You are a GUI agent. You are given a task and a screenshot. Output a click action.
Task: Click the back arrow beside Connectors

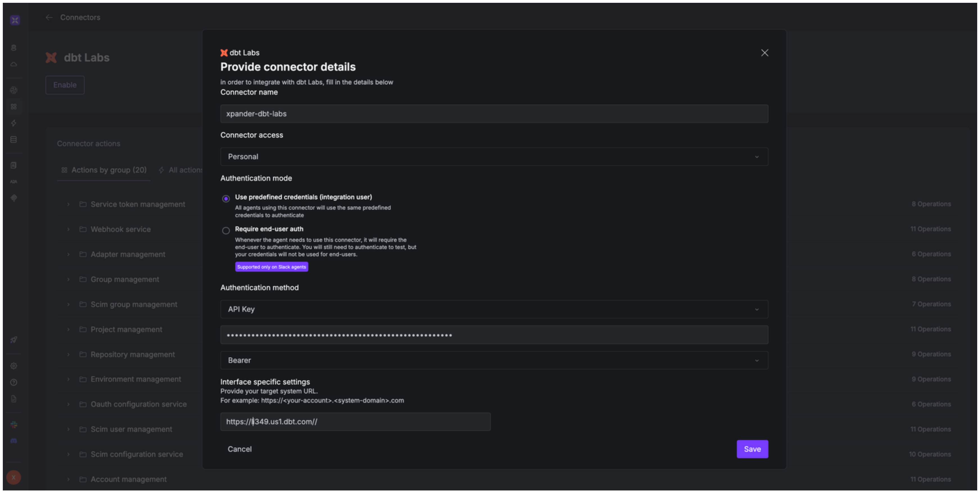coord(49,17)
